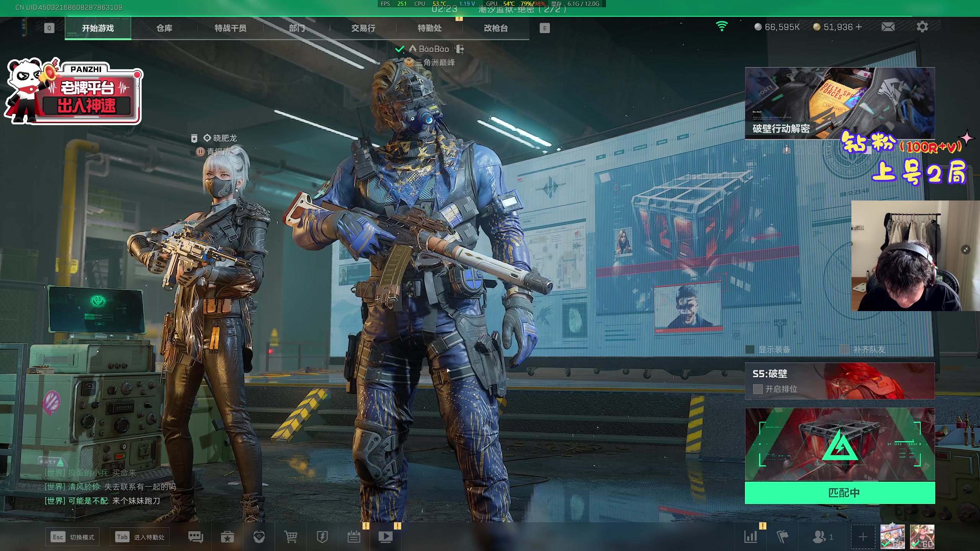Open the video playback icon
980x551 pixels.
[x=385, y=537]
